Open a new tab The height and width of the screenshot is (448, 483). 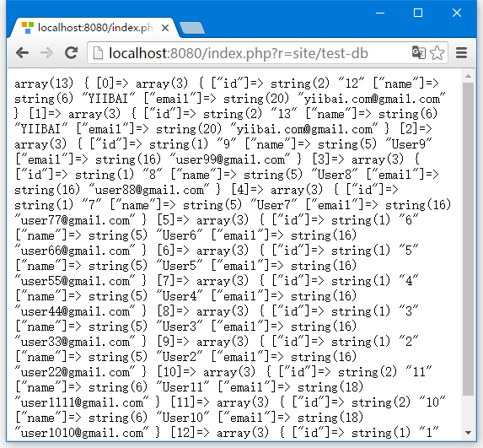point(192,28)
